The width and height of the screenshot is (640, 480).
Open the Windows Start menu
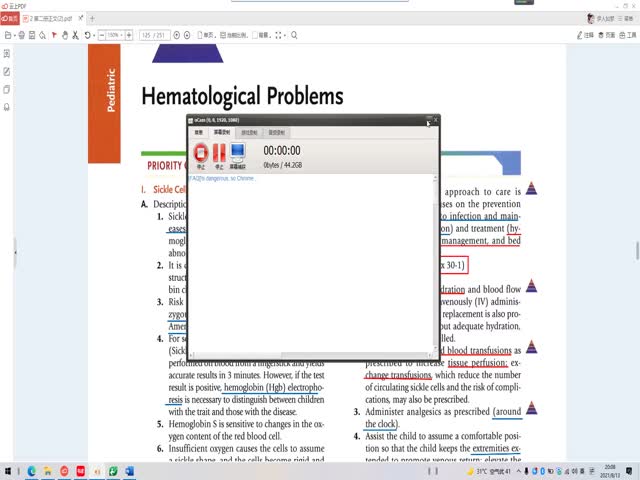[x=9, y=471]
